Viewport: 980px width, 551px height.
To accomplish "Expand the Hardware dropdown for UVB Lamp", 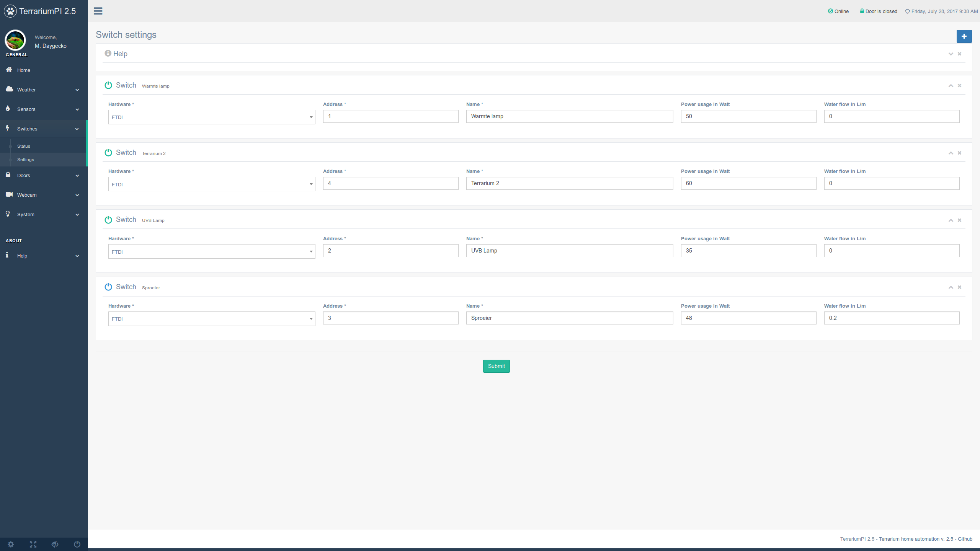I will (x=309, y=251).
